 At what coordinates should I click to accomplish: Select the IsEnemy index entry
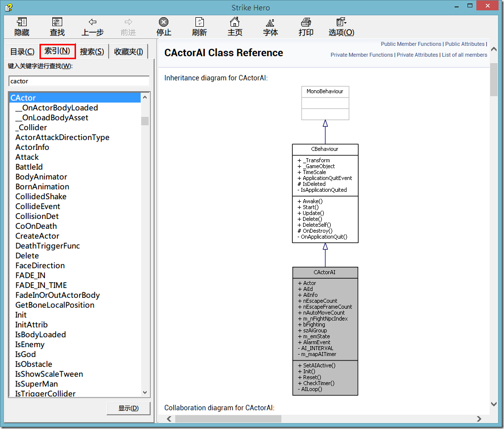(x=30, y=344)
